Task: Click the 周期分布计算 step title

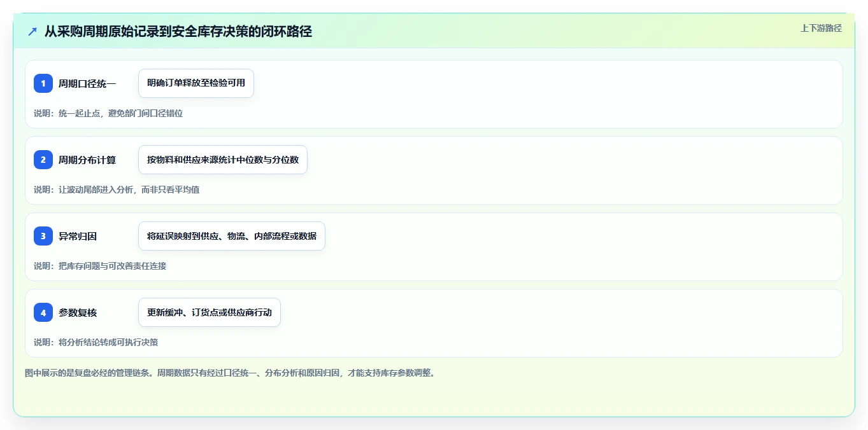Action: point(87,160)
